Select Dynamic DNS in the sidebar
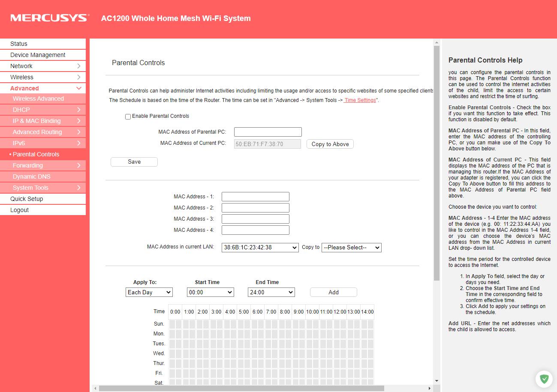This screenshot has width=557, height=392. [31, 177]
